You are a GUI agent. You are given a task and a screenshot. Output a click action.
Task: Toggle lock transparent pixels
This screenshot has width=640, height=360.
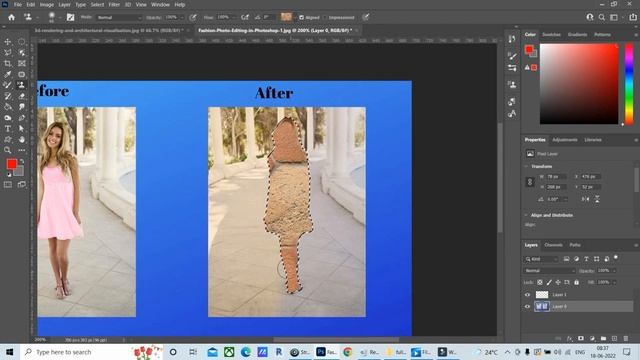coord(540,282)
